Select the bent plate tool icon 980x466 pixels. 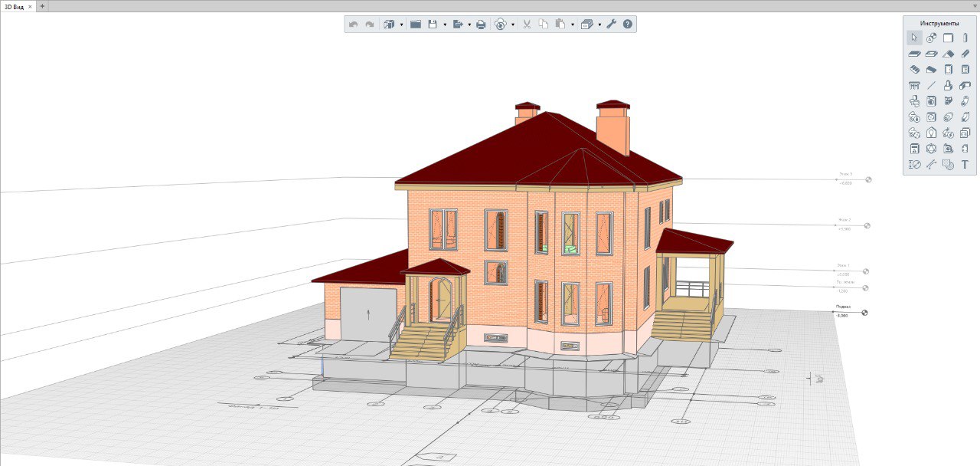tap(965, 85)
